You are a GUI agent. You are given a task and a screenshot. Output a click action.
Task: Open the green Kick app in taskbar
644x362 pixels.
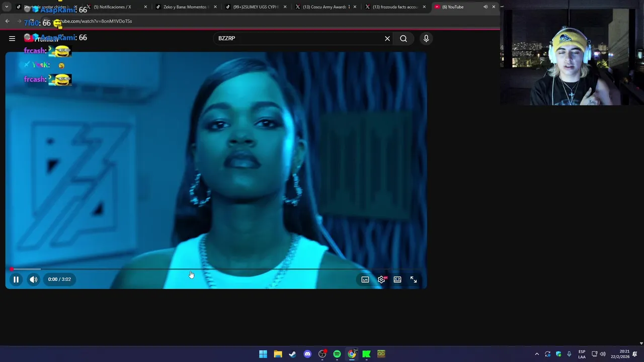pyautogui.click(x=367, y=354)
